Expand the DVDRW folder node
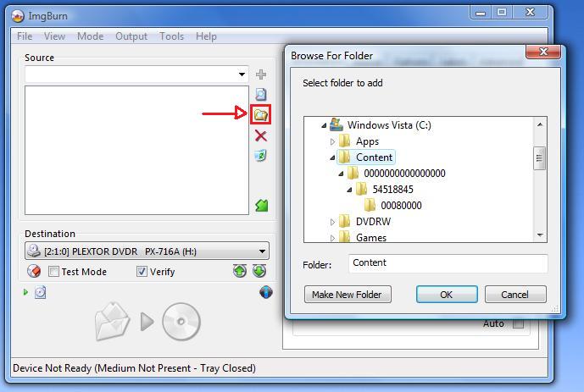The height and width of the screenshot is (392, 584). pos(332,222)
